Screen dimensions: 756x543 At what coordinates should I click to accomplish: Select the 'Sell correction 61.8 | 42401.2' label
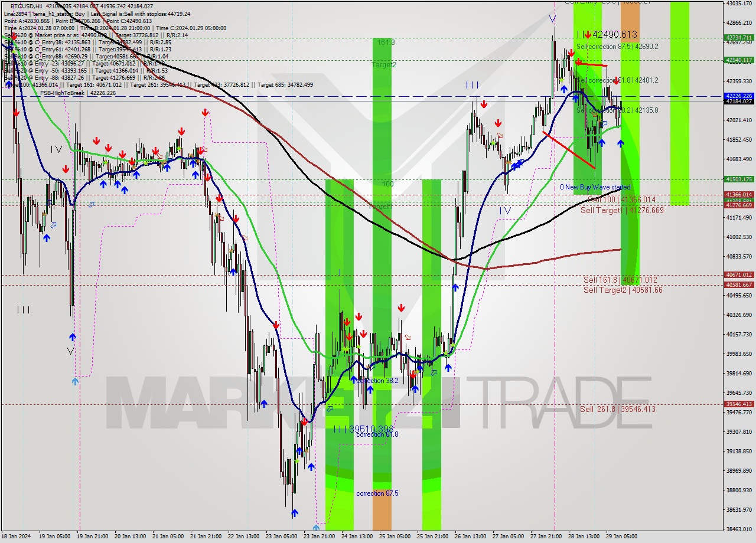[x=617, y=80]
